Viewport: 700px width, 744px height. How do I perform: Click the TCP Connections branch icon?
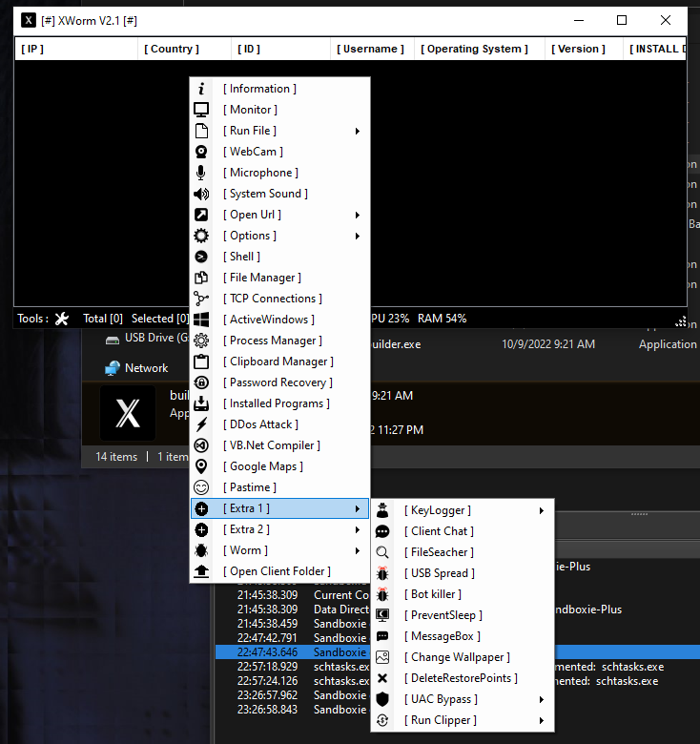201,299
